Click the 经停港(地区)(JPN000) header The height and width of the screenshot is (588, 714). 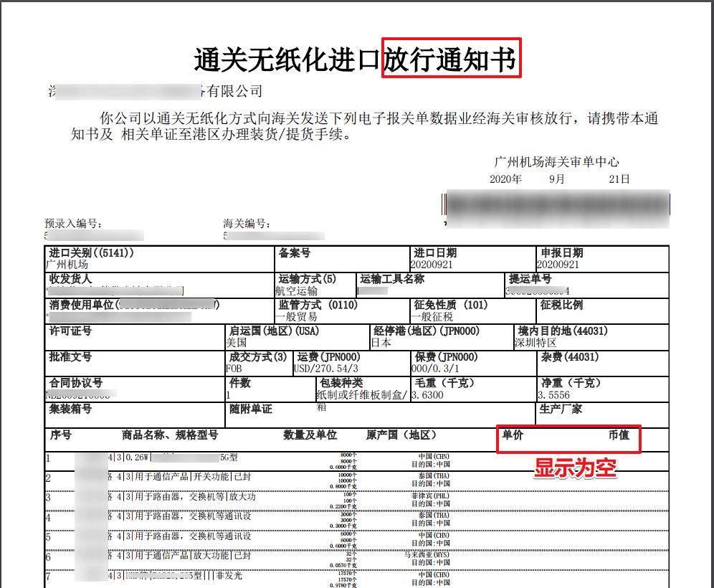tap(427, 331)
